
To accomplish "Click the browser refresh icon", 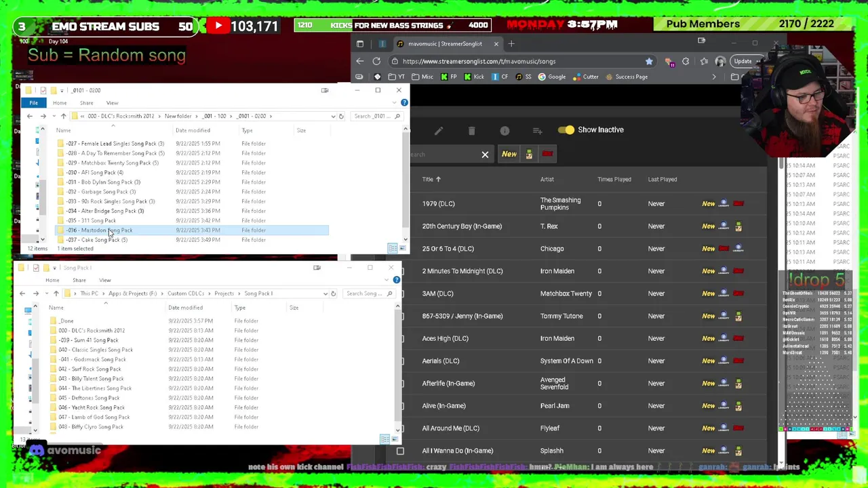I will click(376, 61).
